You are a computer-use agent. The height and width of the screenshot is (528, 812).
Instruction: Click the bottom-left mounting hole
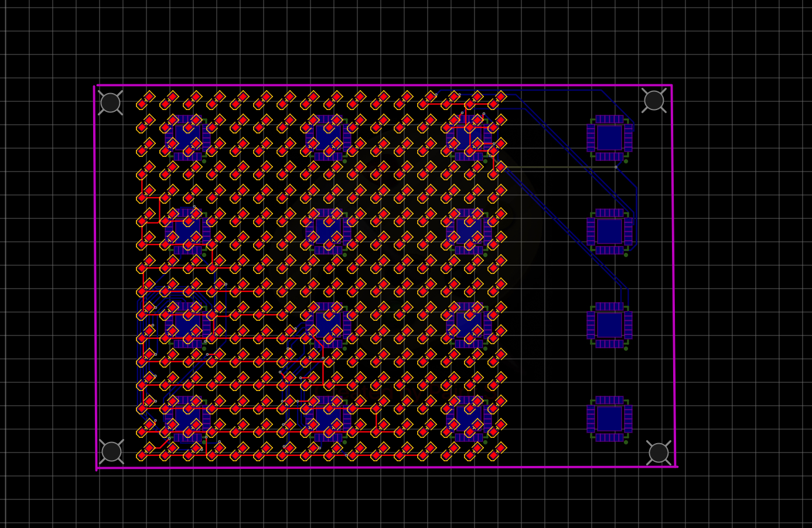pyautogui.click(x=111, y=452)
